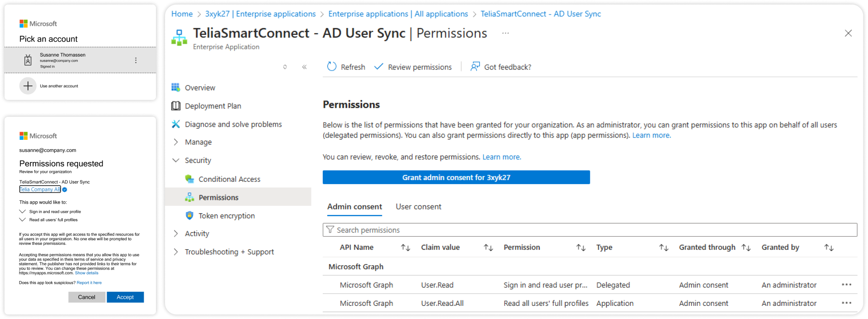Open the Got feedback? option
Viewport: 868px width, 319px height.
click(501, 67)
